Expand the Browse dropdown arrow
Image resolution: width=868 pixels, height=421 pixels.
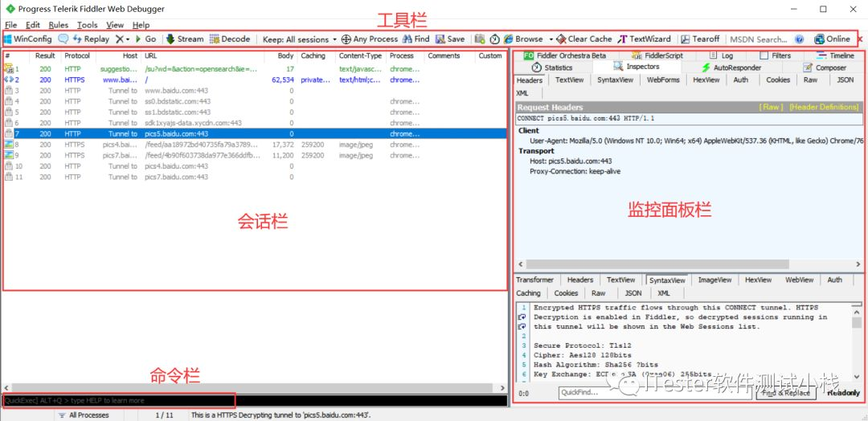click(551, 40)
